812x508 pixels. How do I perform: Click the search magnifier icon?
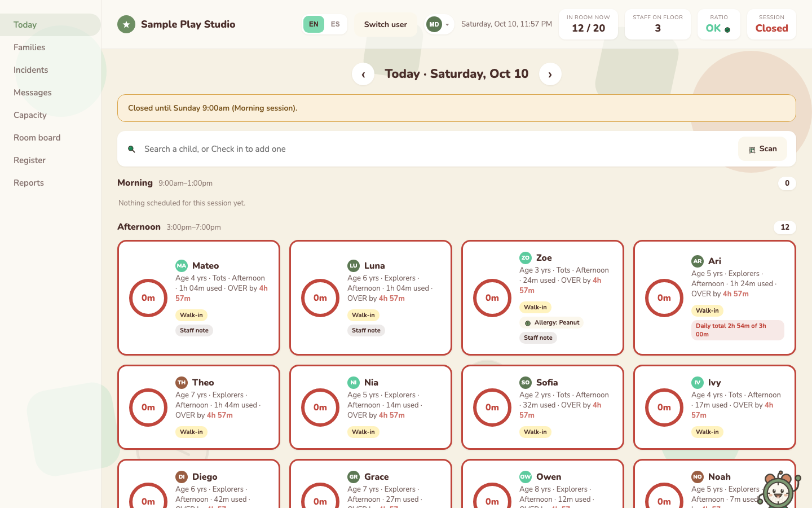coord(131,149)
